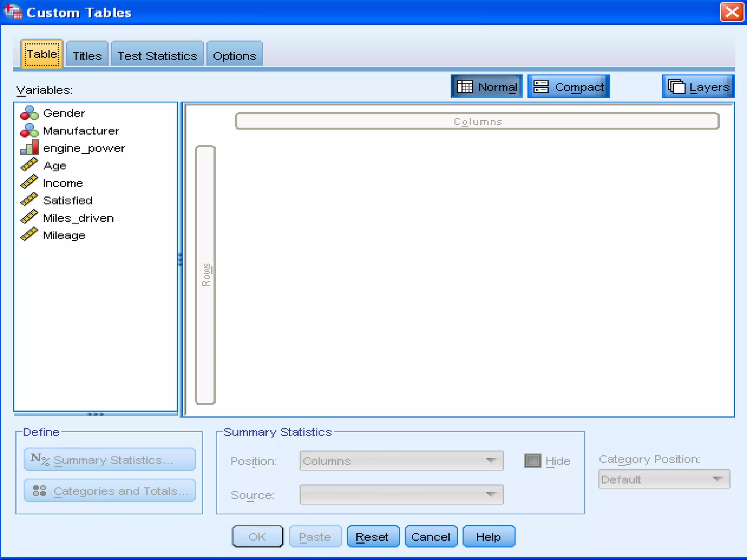Click the Miles_driven ruler icon
The image size is (747, 560).
(x=29, y=217)
